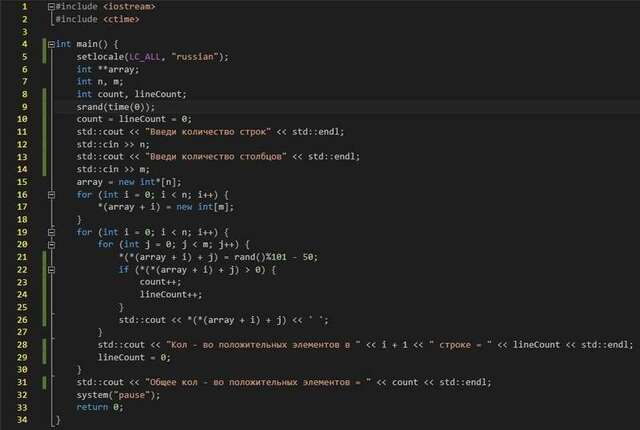640x430 pixels.
Task: Click 'count = lineCount = 0;' statement
Action: click(134, 119)
